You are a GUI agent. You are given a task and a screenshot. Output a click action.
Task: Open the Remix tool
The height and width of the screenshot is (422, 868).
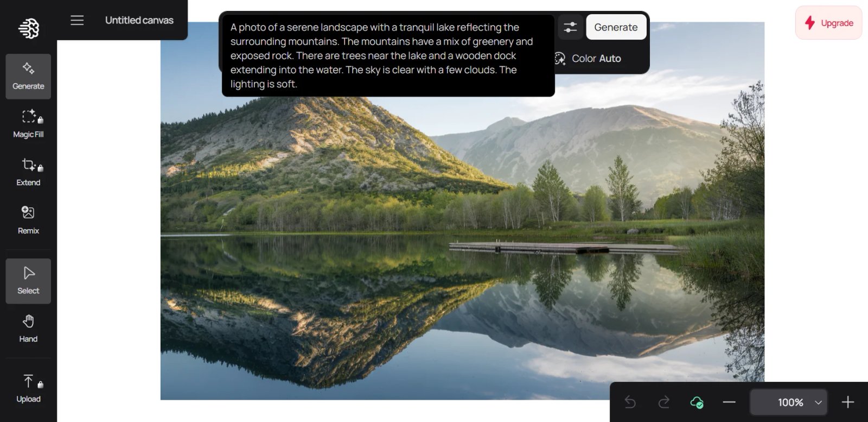pos(28,221)
